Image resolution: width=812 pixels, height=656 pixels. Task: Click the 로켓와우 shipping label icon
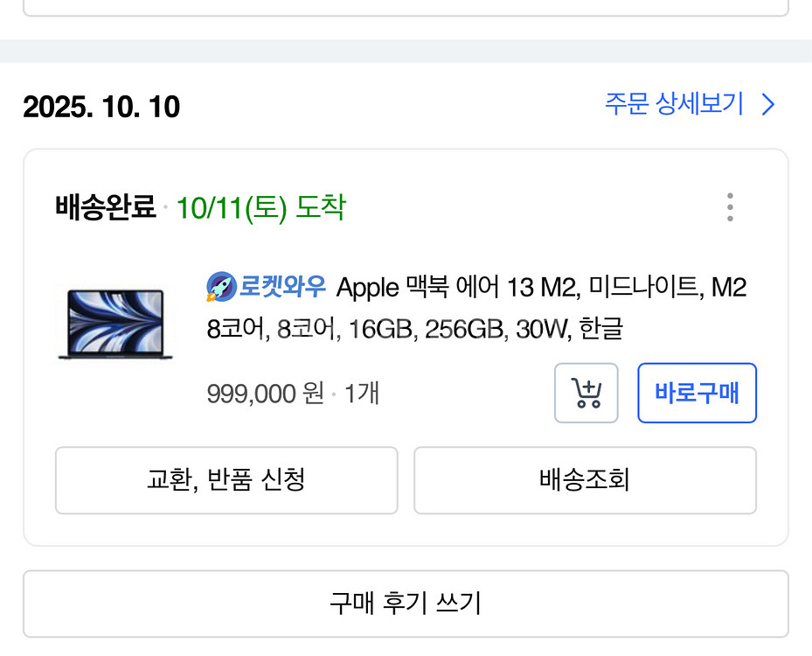[x=222, y=286]
